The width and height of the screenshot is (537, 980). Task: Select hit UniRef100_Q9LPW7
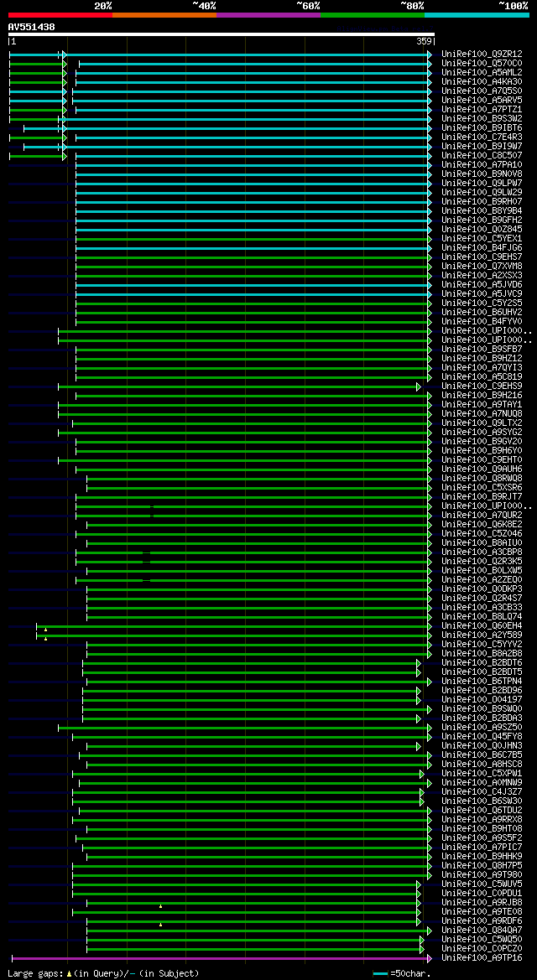point(482,183)
